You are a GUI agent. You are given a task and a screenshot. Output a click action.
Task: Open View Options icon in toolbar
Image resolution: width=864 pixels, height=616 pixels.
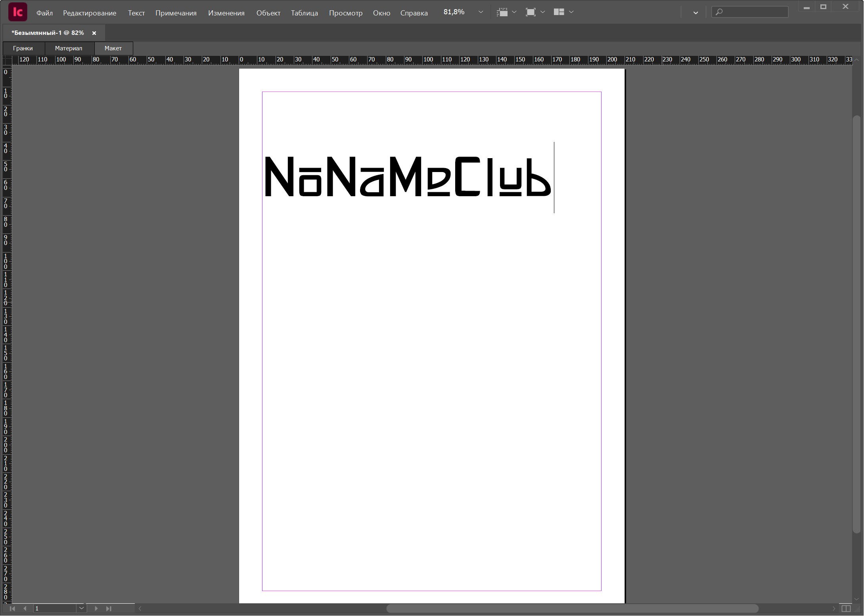tap(502, 12)
